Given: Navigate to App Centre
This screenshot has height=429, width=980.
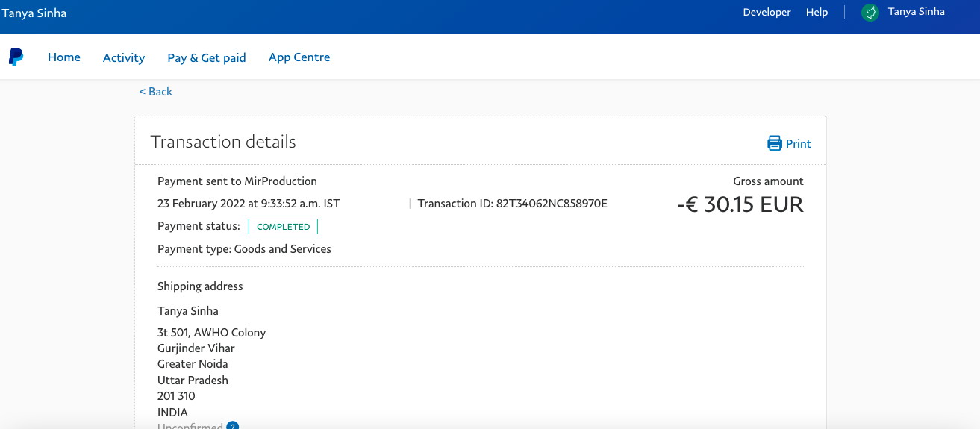Looking at the screenshot, I should pos(299,57).
